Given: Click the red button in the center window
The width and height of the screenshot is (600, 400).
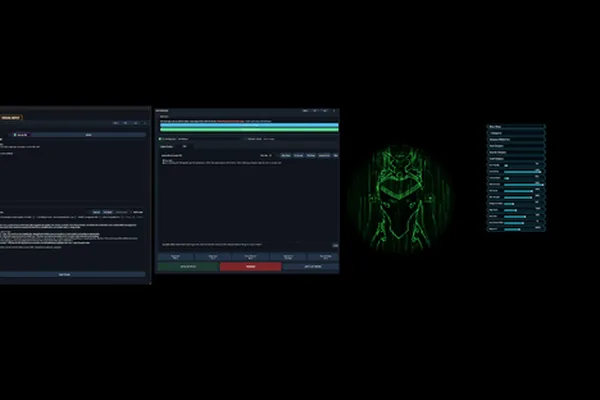Looking at the screenshot, I should 251,266.
